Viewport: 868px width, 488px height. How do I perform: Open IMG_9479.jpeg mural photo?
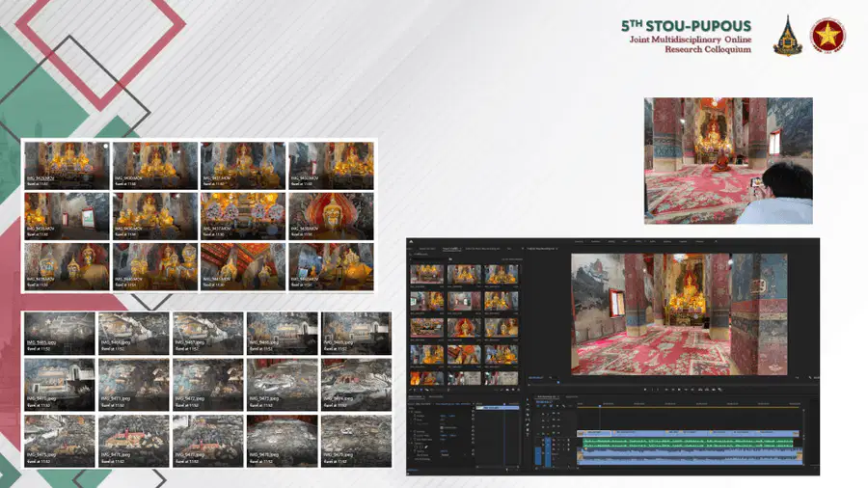pyautogui.click(x=356, y=441)
